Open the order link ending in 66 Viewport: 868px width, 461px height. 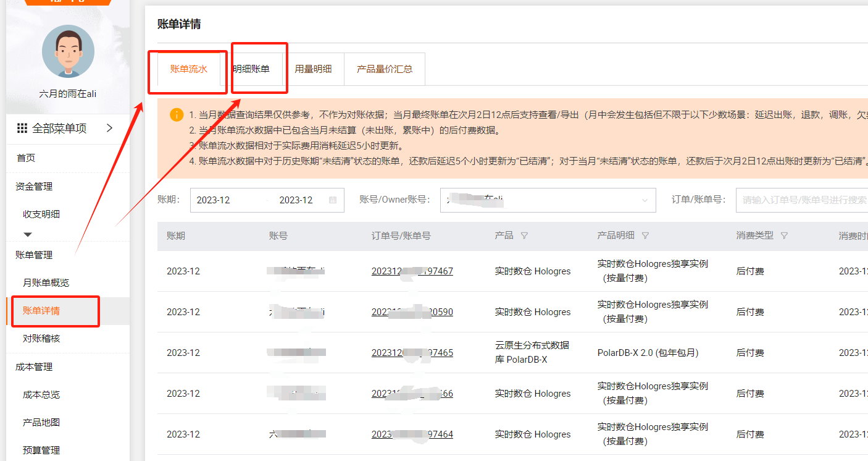(412, 394)
